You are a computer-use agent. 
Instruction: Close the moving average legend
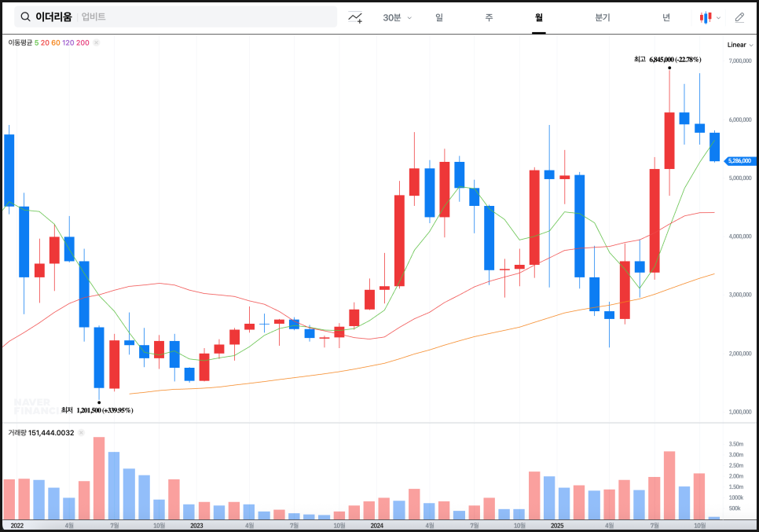click(x=96, y=42)
